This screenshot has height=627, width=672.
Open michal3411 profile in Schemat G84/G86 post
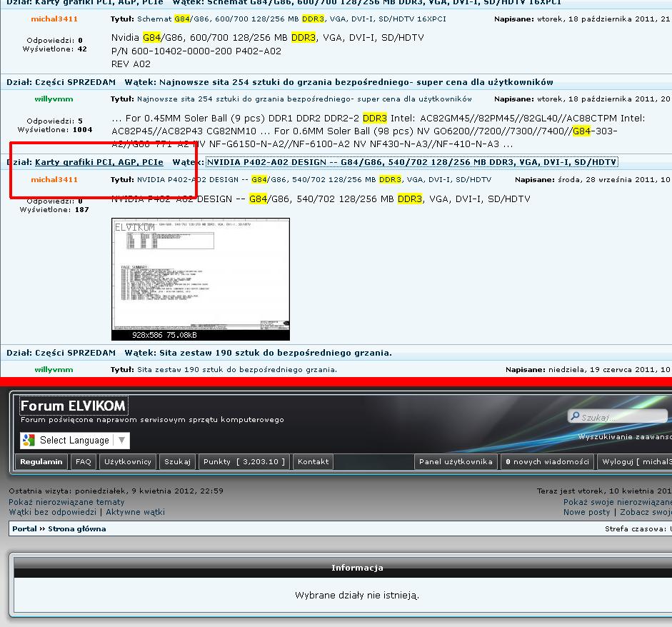coord(54,19)
